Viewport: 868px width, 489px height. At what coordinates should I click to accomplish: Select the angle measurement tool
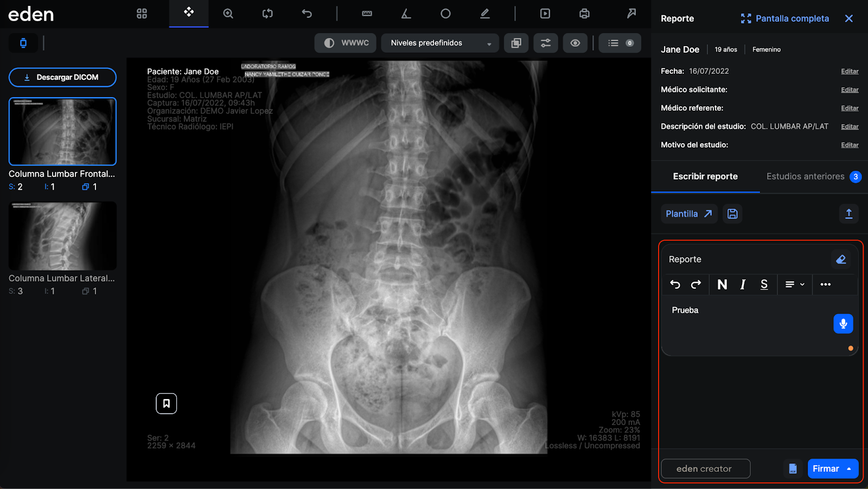(x=406, y=14)
